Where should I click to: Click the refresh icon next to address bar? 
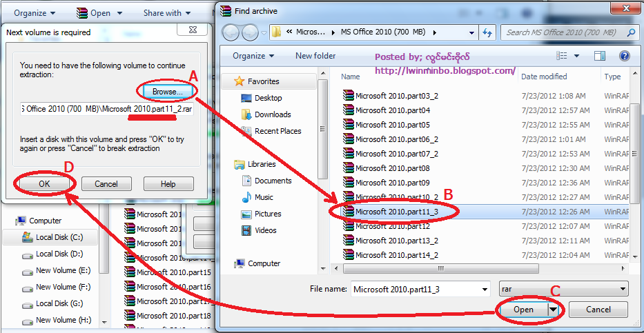coord(487,32)
